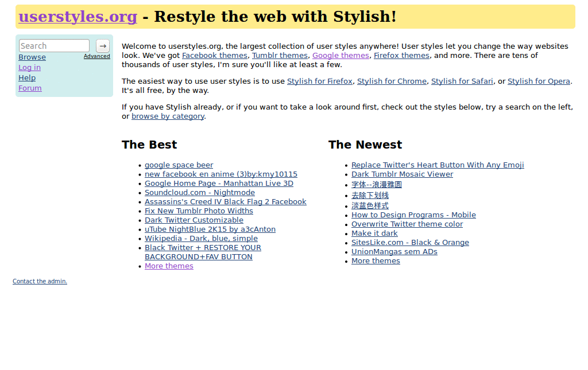Open the google space beer style

(x=179, y=165)
